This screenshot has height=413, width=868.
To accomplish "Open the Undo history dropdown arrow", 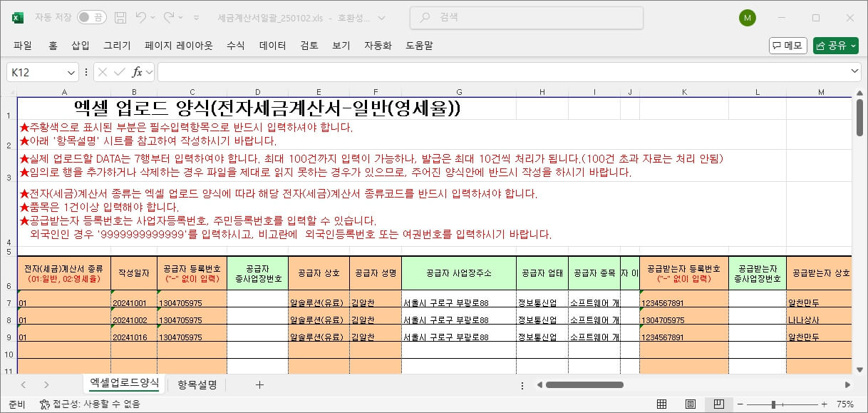I will click(153, 17).
